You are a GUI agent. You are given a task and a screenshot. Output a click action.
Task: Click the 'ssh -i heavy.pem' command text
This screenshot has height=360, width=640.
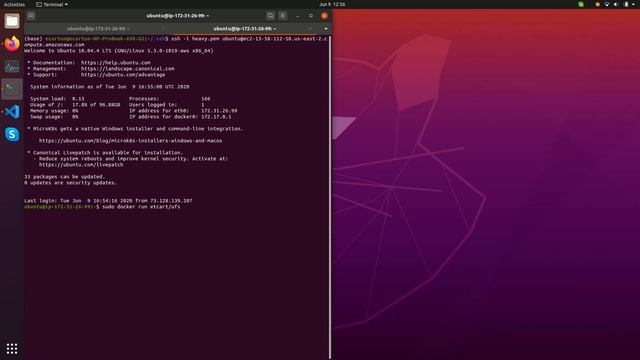pos(195,39)
